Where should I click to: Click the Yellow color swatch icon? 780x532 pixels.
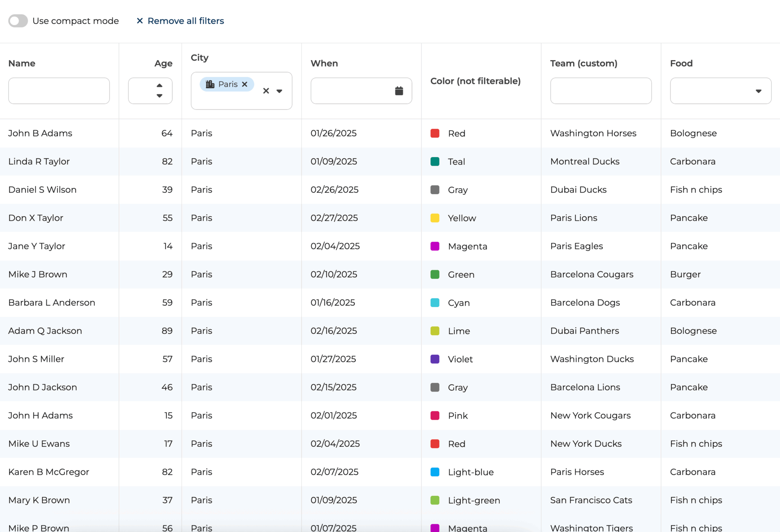[435, 218]
